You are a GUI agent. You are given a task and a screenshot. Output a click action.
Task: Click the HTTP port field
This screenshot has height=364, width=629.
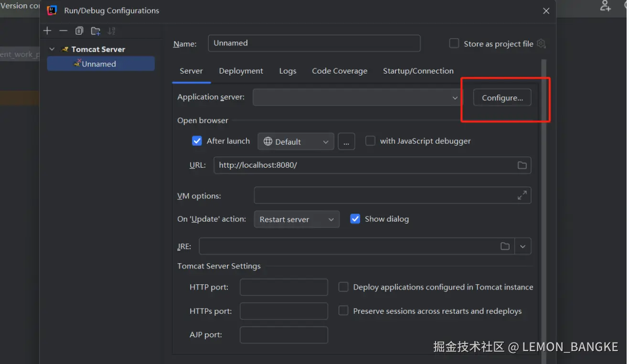click(x=284, y=287)
